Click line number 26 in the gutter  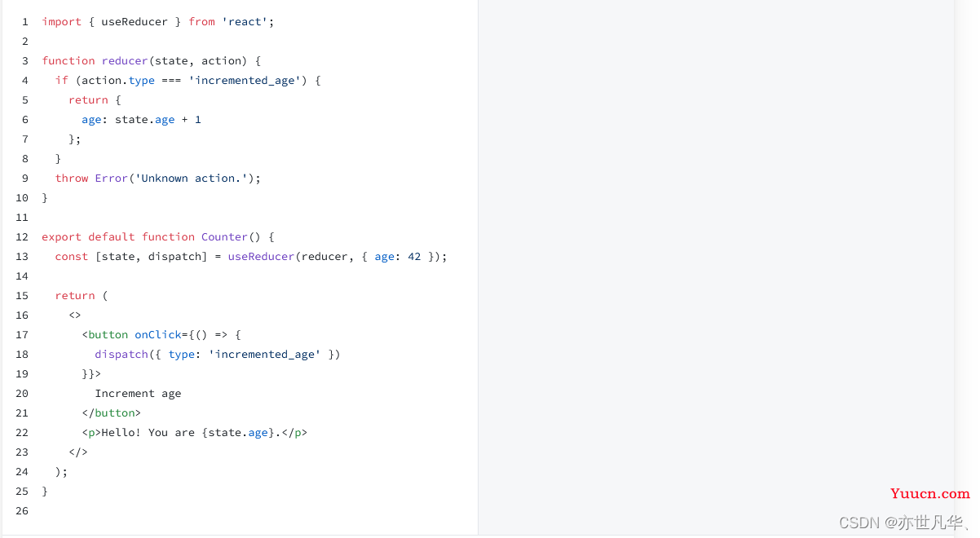pos(22,511)
